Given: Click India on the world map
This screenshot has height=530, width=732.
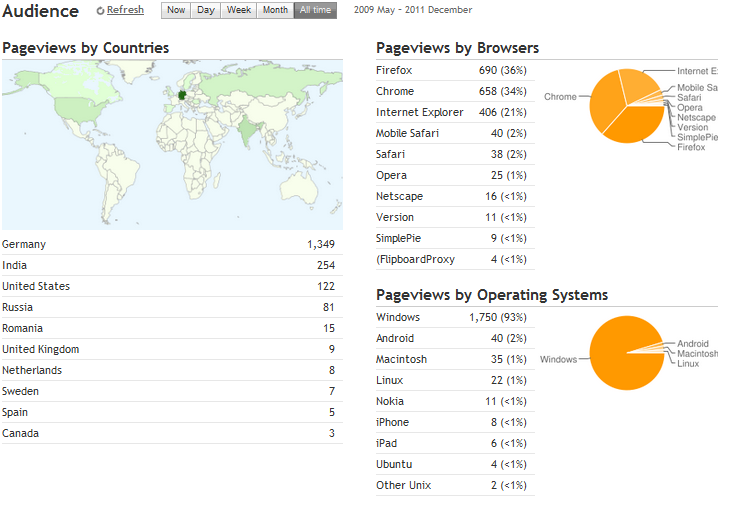Looking at the screenshot, I should (x=248, y=130).
